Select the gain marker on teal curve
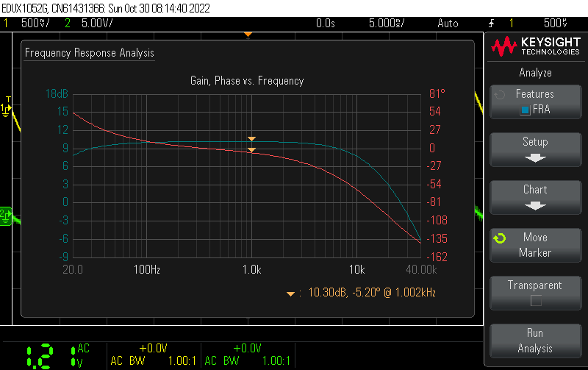The height and width of the screenshot is (370, 588). tap(251, 138)
